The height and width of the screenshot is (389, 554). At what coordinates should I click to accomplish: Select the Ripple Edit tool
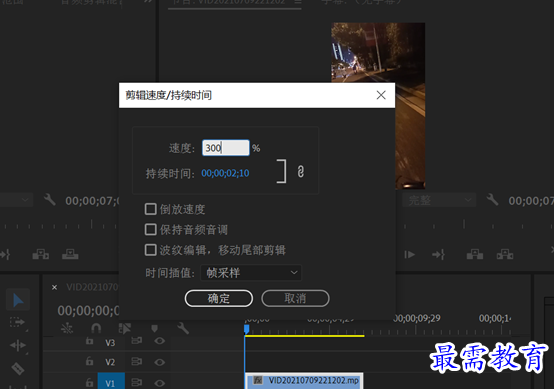click(17, 345)
